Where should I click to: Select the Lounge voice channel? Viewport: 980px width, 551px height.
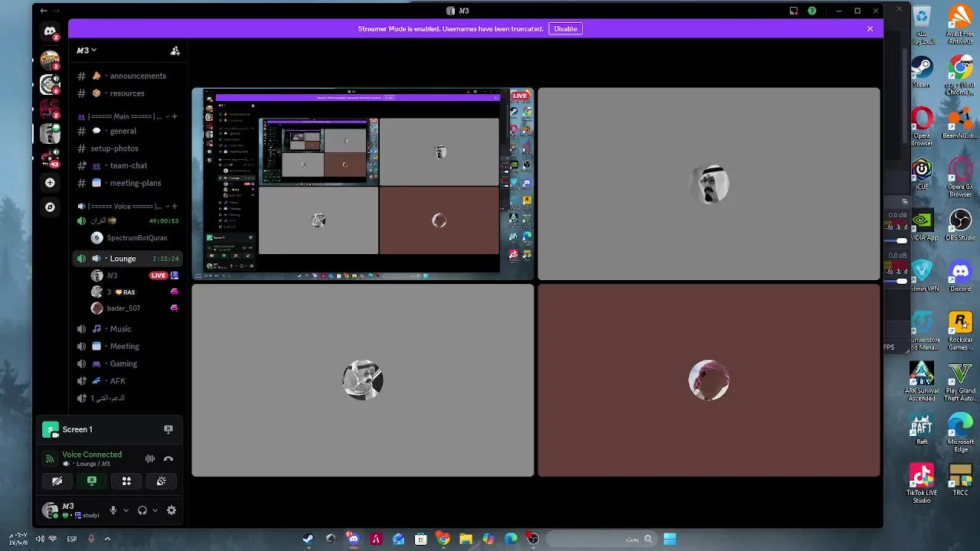pos(128,259)
